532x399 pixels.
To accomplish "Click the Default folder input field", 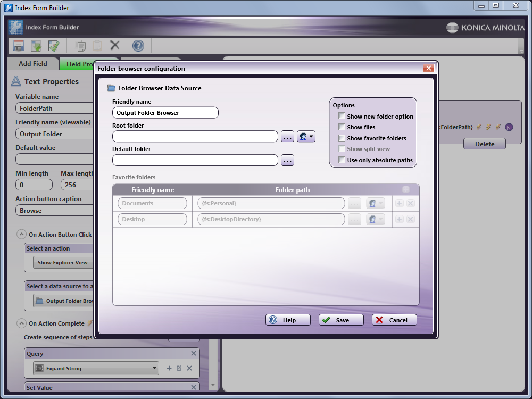I will [x=195, y=160].
